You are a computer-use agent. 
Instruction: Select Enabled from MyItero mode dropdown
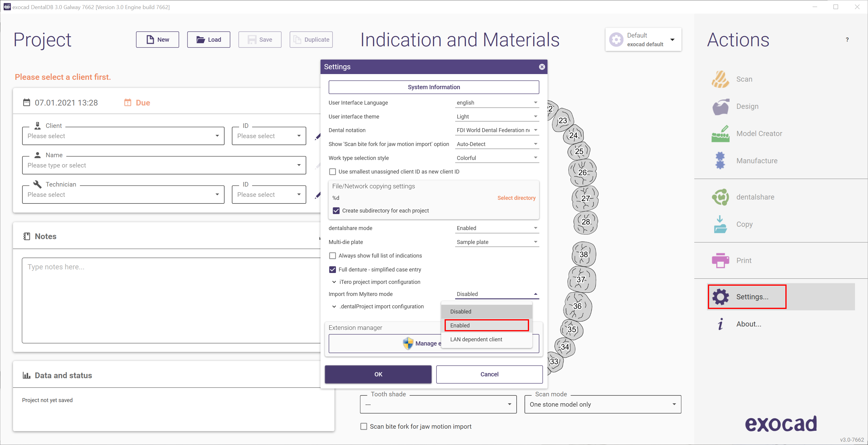[x=486, y=325]
